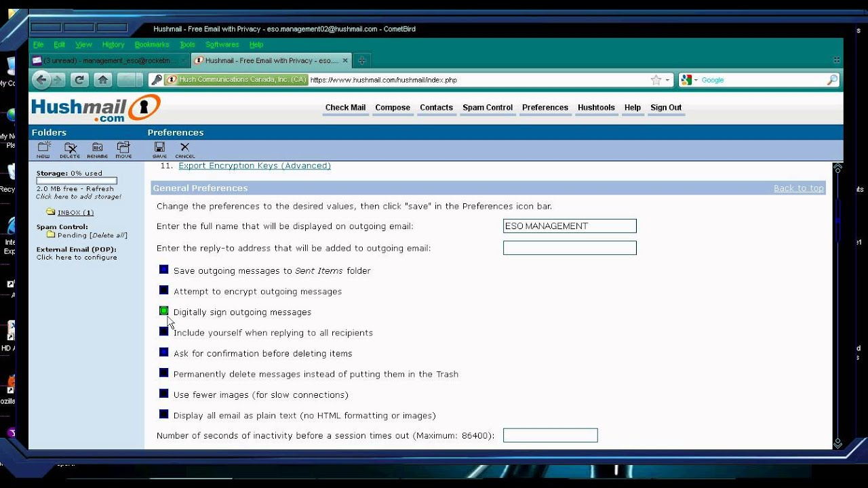Bookmark this page with the star icon
The height and width of the screenshot is (488, 868).
pyautogui.click(x=656, y=80)
